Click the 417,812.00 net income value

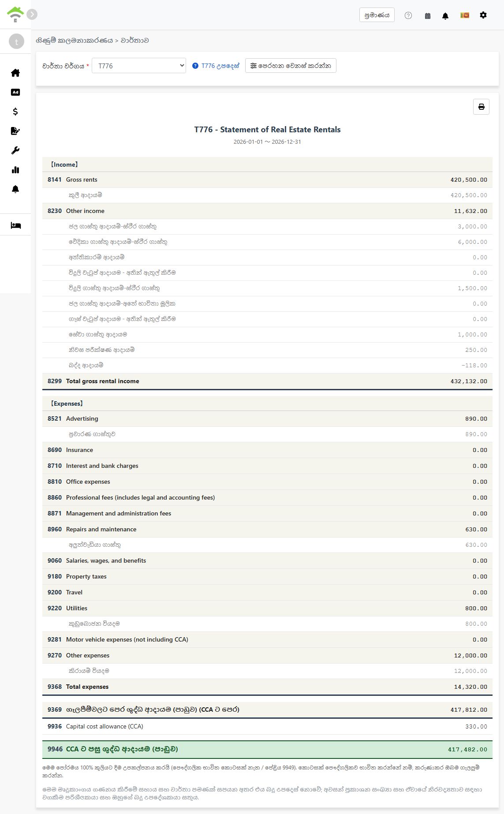tap(469, 710)
